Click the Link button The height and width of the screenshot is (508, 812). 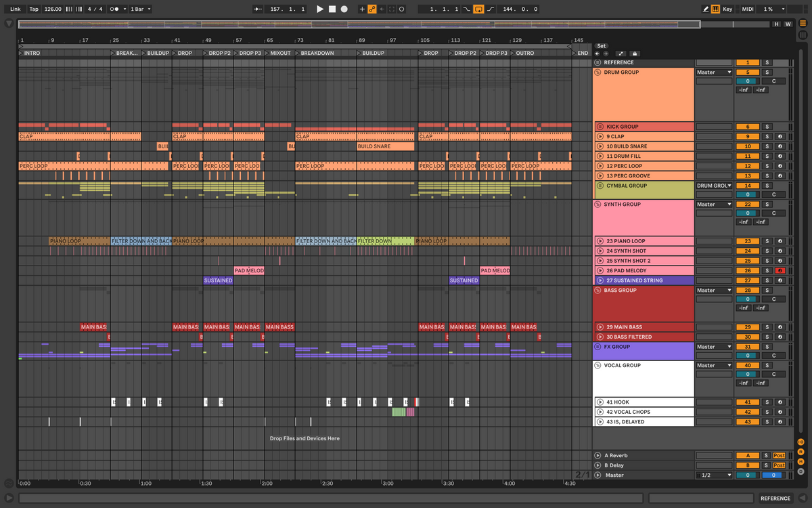click(15, 9)
